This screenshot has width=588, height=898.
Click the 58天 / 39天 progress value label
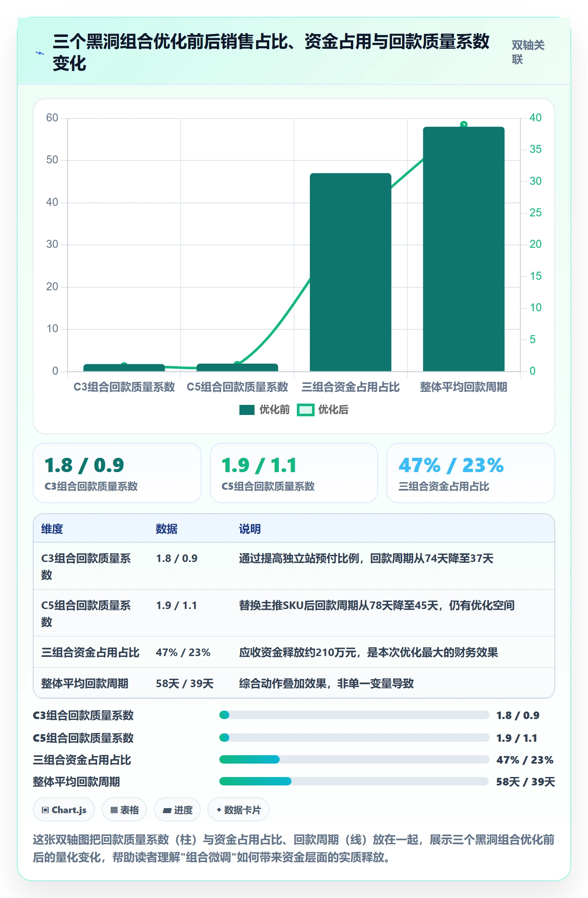(525, 782)
